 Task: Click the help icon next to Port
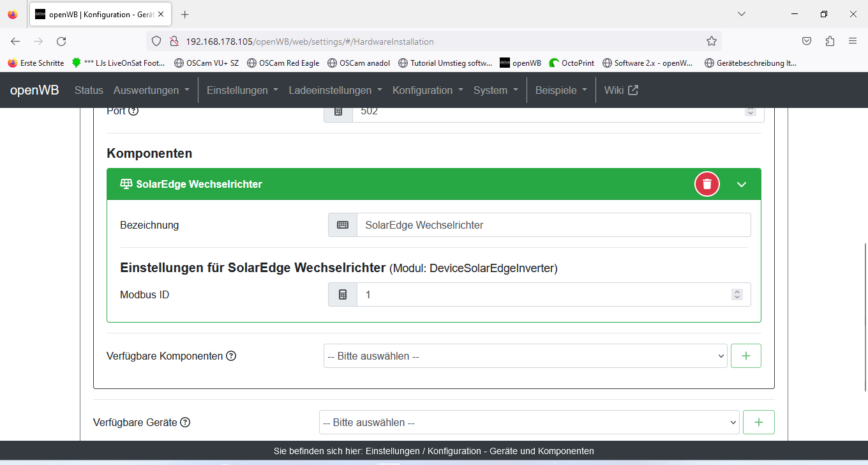[133, 111]
